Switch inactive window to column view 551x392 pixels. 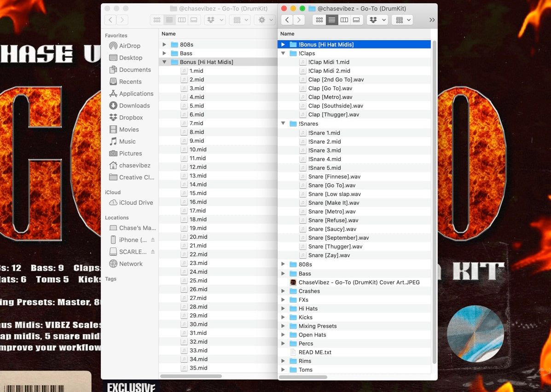[x=182, y=20]
